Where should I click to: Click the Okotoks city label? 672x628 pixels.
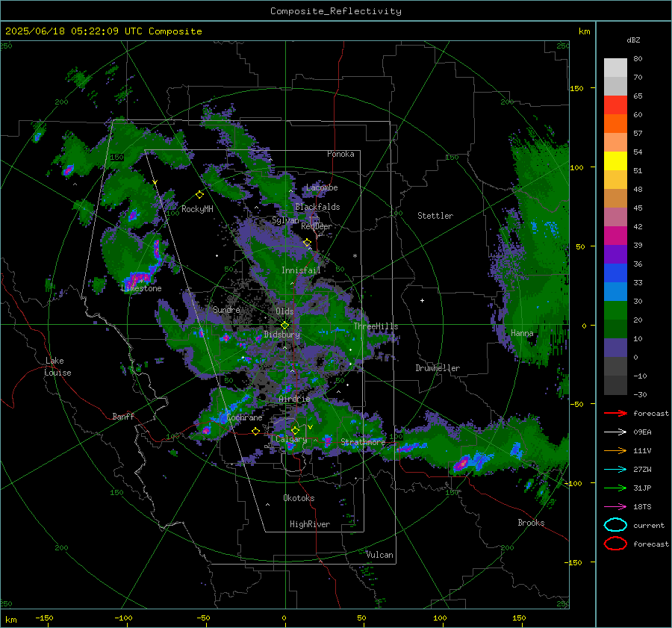299,498
